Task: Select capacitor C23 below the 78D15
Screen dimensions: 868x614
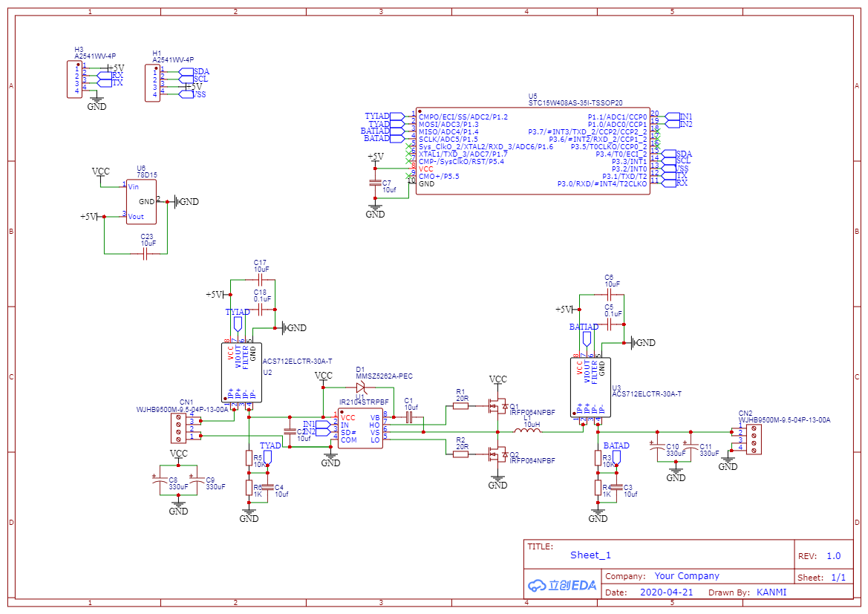Action: point(145,254)
